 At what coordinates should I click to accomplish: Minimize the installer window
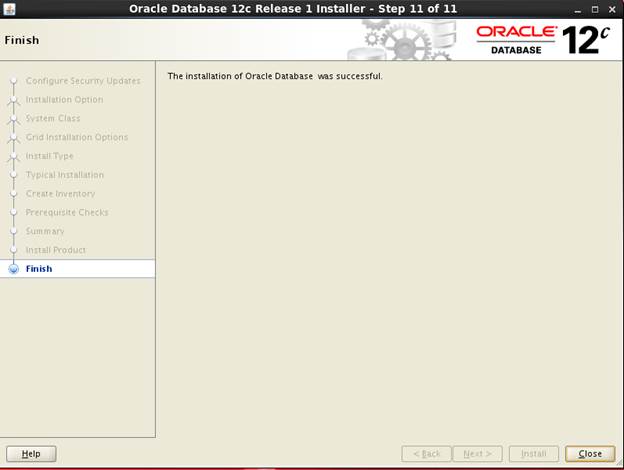tap(578, 10)
